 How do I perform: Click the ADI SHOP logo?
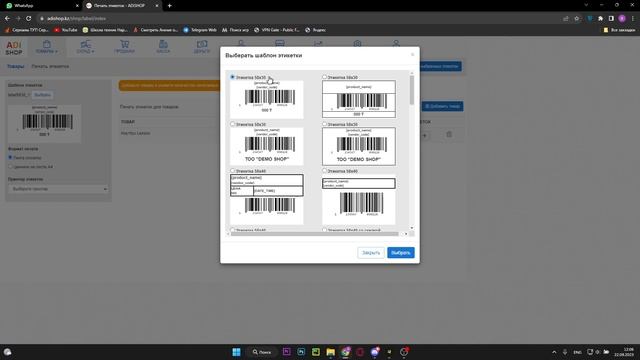point(13,48)
